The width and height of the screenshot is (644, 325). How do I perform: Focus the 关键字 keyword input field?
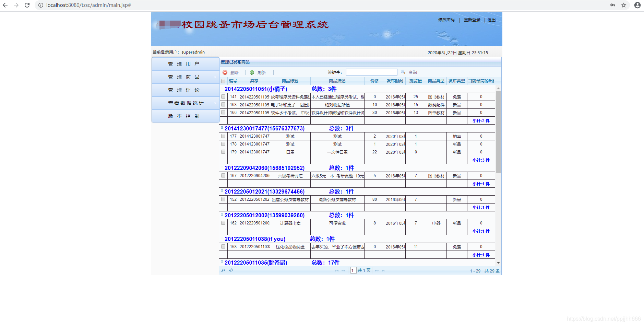pyautogui.click(x=371, y=72)
